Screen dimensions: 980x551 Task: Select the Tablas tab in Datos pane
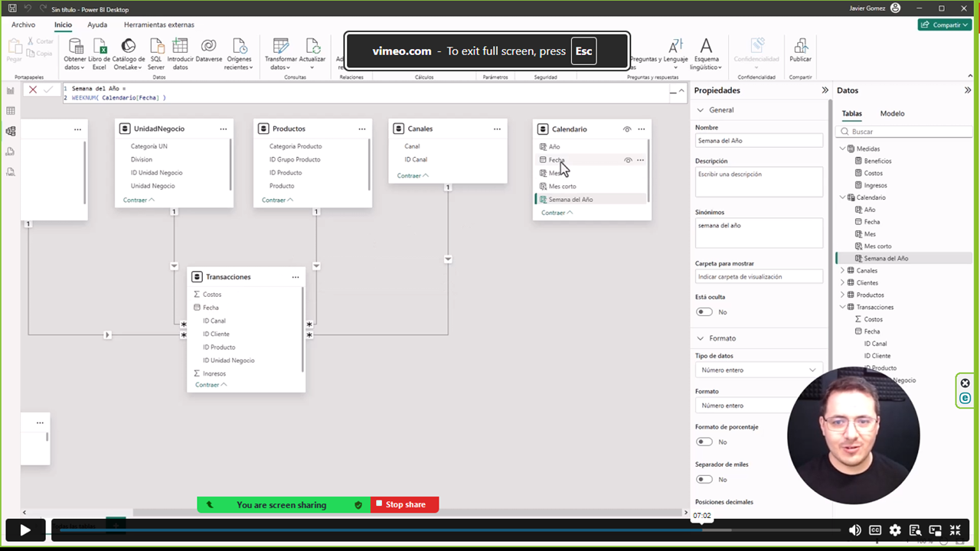[x=851, y=113]
